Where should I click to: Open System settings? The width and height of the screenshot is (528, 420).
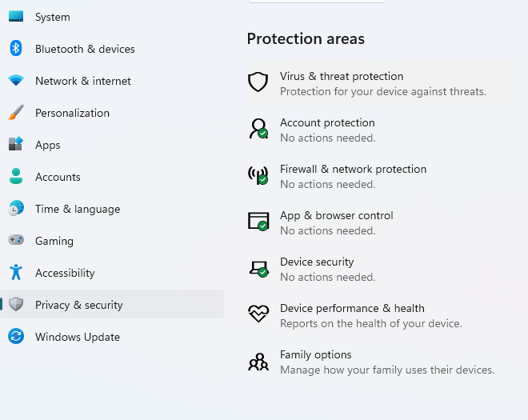52,17
